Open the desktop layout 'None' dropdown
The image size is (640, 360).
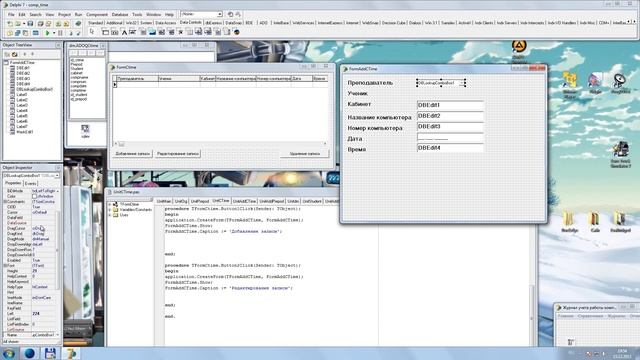(x=219, y=14)
